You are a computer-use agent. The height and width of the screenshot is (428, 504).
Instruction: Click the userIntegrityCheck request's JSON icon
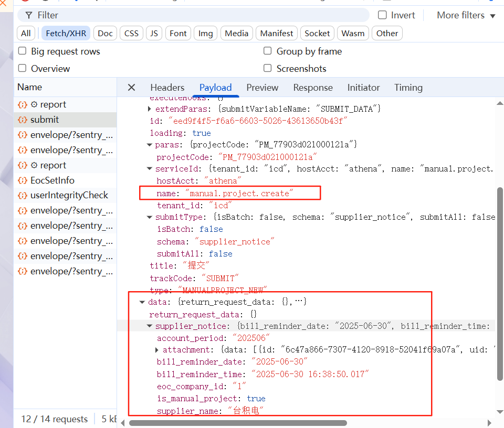tap(23, 195)
